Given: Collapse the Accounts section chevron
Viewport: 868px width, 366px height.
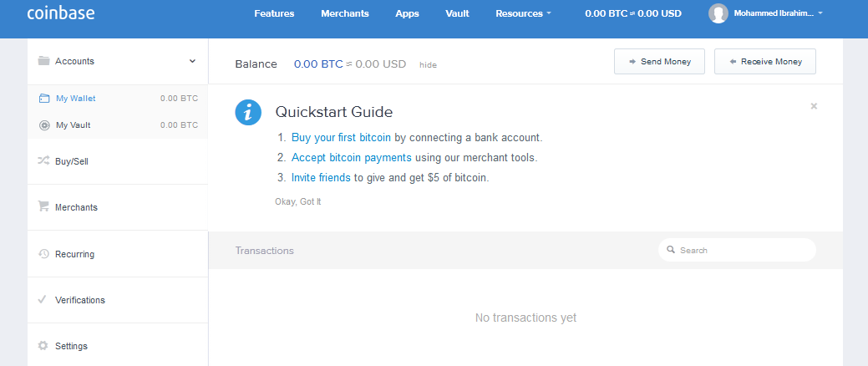Looking at the screenshot, I should click(192, 61).
